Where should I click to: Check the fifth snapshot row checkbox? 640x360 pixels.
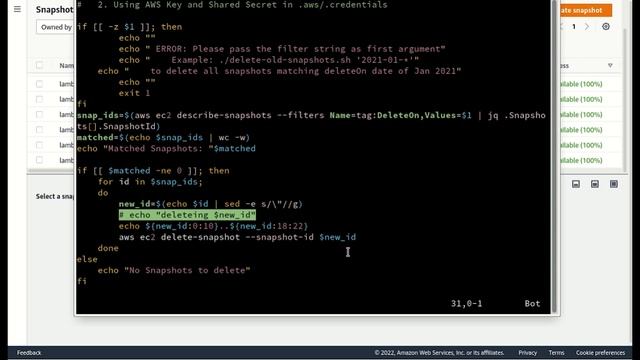[x=39, y=145]
